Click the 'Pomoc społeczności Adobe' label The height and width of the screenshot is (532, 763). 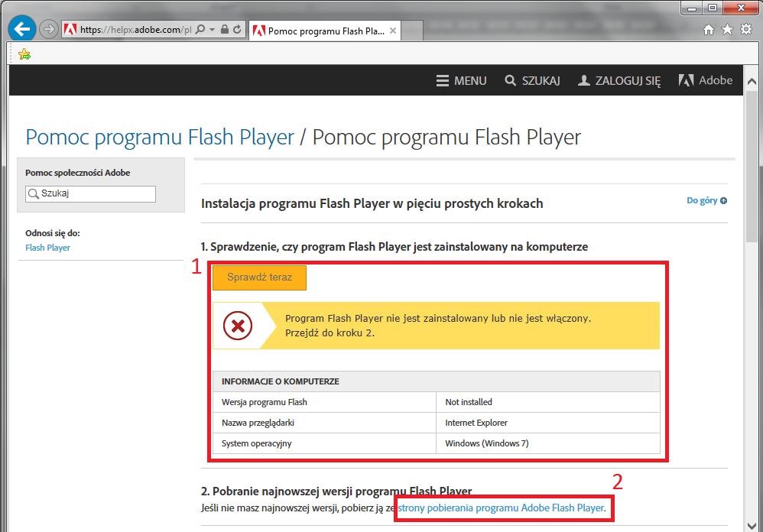coord(78,173)
